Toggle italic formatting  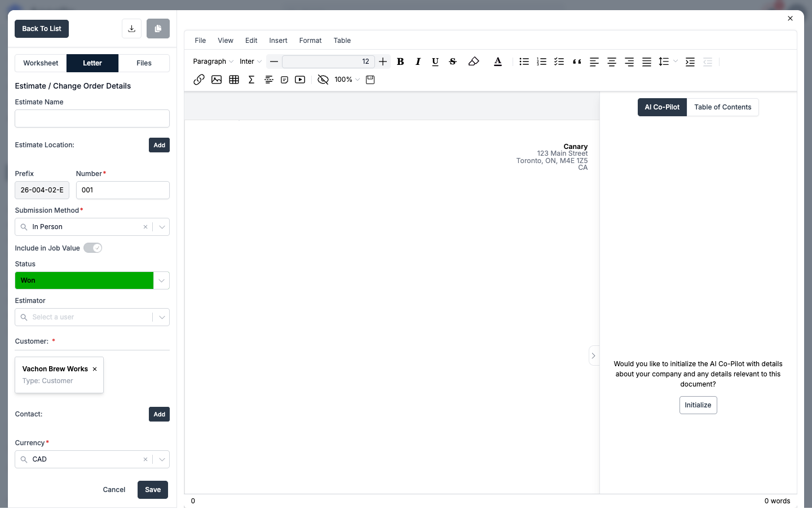click(418, 62)
